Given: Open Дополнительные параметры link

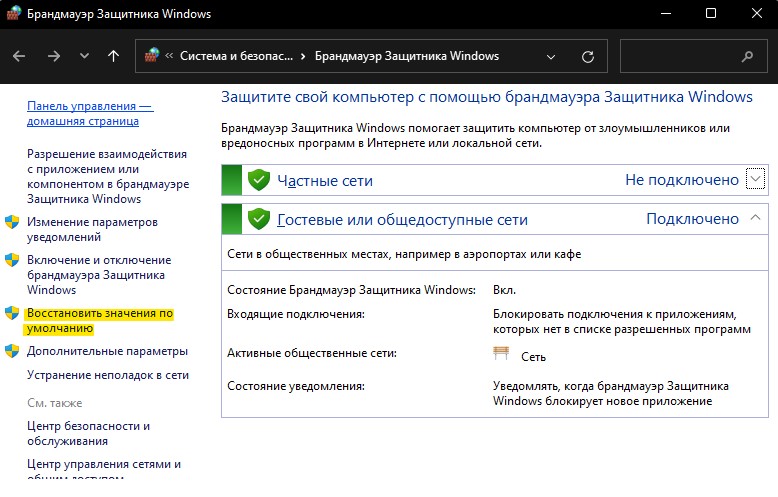Looking at the screenshot, I should pyautogui.click(x=107, y=351).
